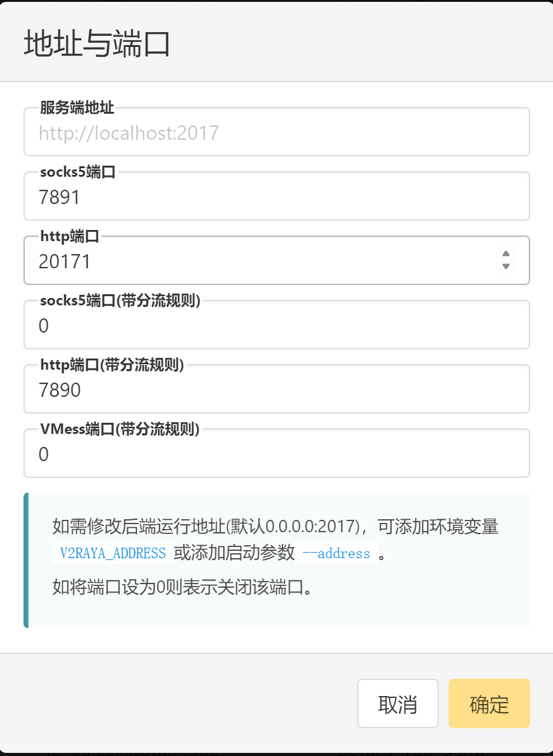This screenshot has height=756, width=553.
Task: Increase http端口 with the up stepper arrow
Action: 506,253
